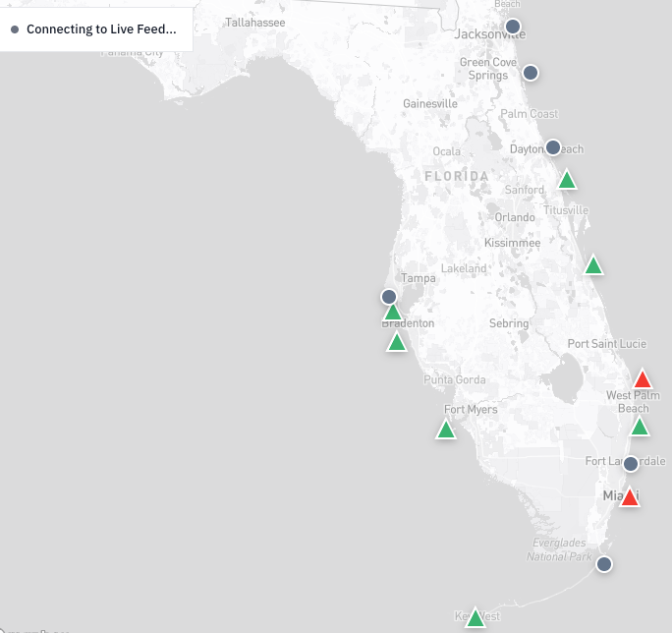Image resolution: width=672 pixels, height=633 pixels.
Task: Click the gray circle marker on Fort Lauderdale
Action: (x=631, y=464)
